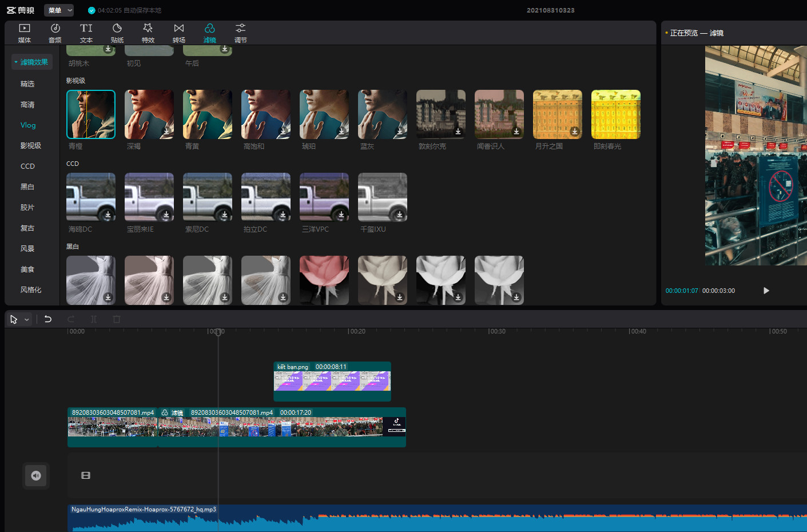This screenshot has height=532, width=807.
Task: Download the 胡桃木 filter
Action: coord(108,49)
